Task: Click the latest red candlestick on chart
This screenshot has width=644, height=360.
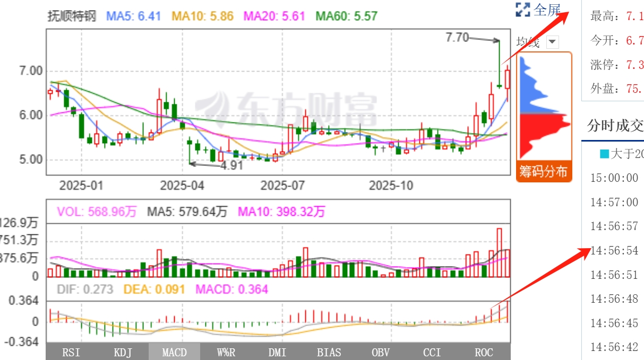Action: (508, 80)
